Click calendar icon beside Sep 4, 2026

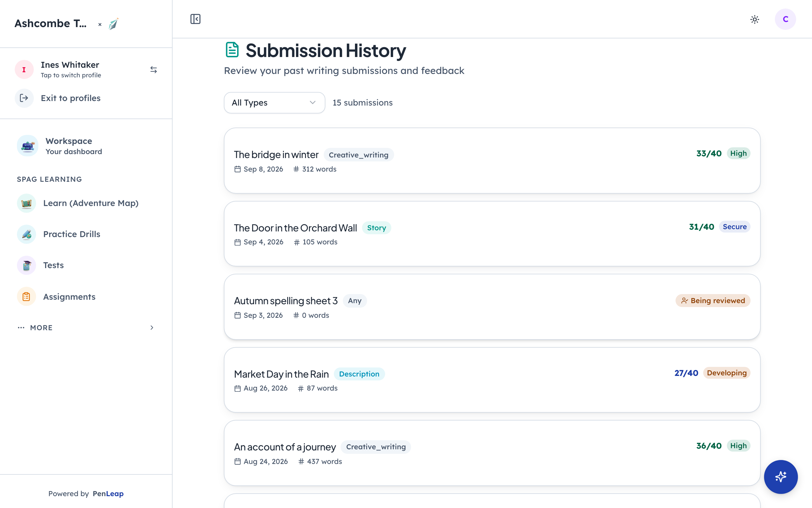coord(238,242)
